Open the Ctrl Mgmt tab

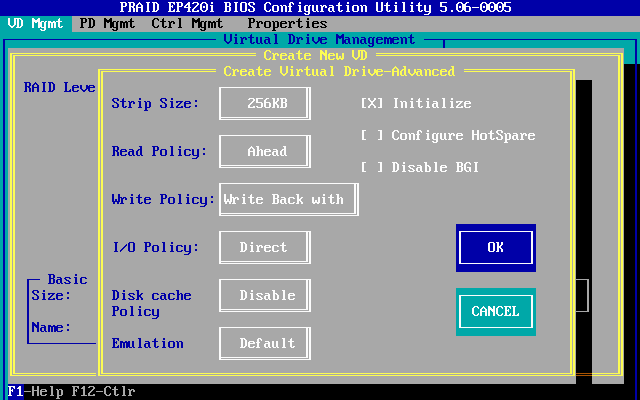(x=187, y=24)
